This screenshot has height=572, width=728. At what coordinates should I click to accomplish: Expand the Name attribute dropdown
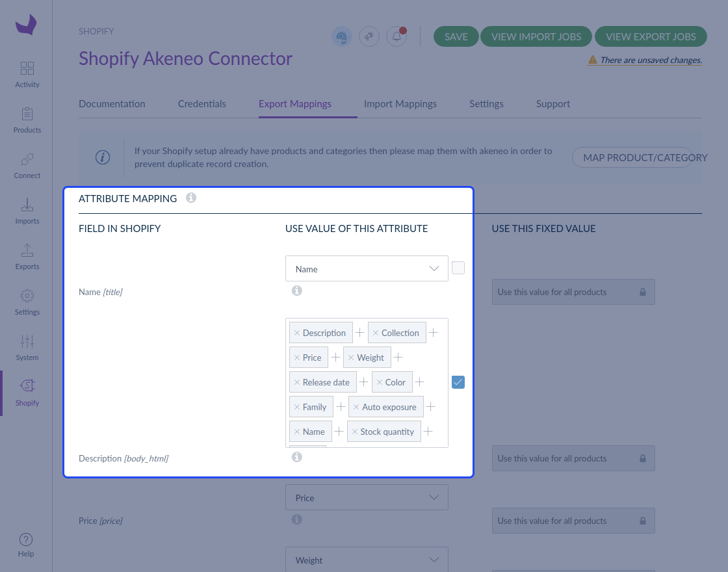point(367,268)
